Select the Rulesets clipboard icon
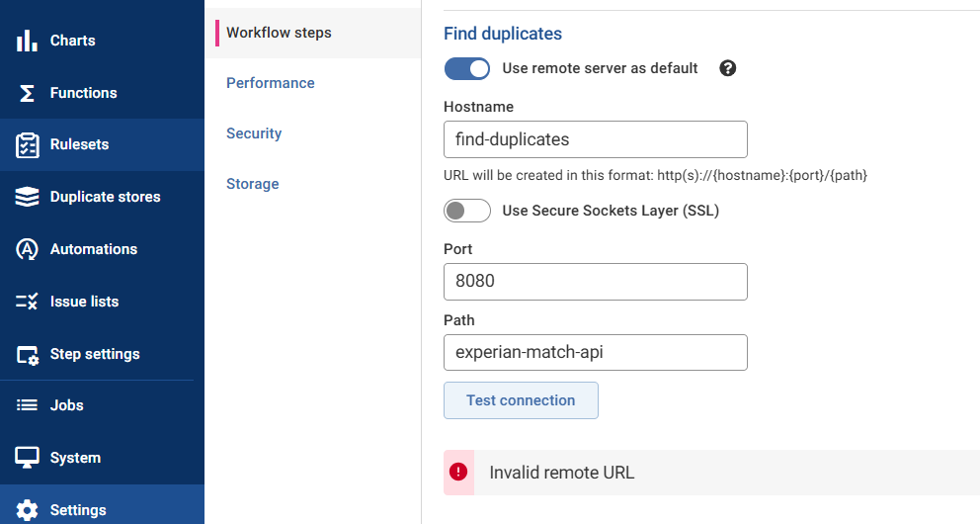 tap(27, 145)
